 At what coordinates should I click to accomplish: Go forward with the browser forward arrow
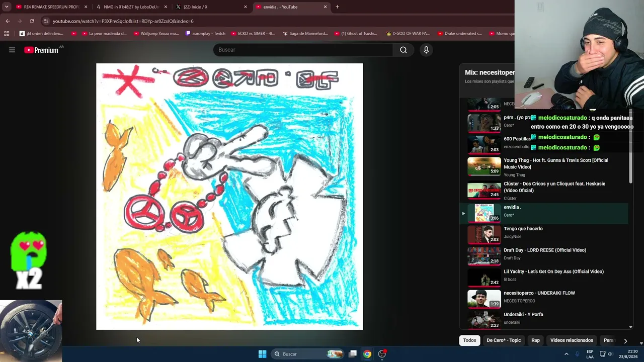point(20,21)
